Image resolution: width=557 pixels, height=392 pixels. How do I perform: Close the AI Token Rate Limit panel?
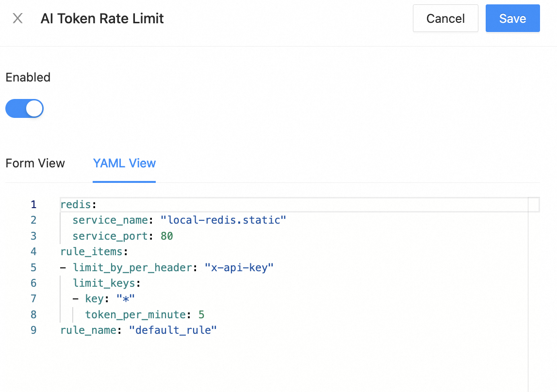17,18
